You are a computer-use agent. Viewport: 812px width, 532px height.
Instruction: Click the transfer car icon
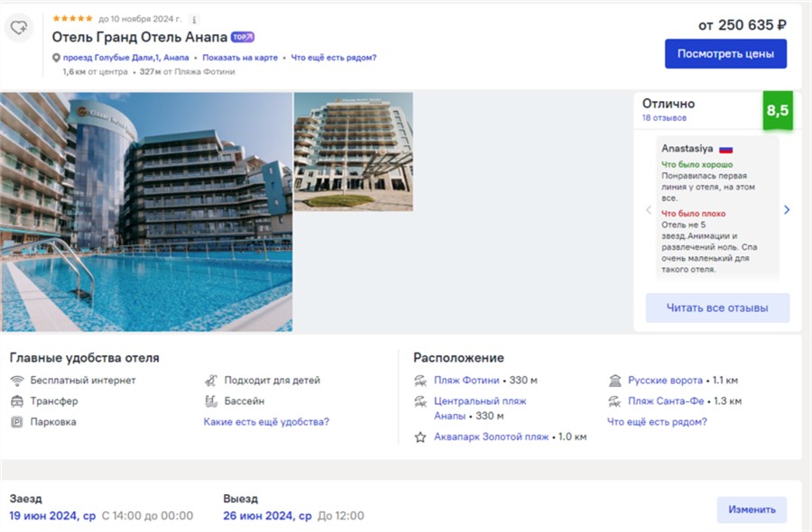tap(17, 401)
